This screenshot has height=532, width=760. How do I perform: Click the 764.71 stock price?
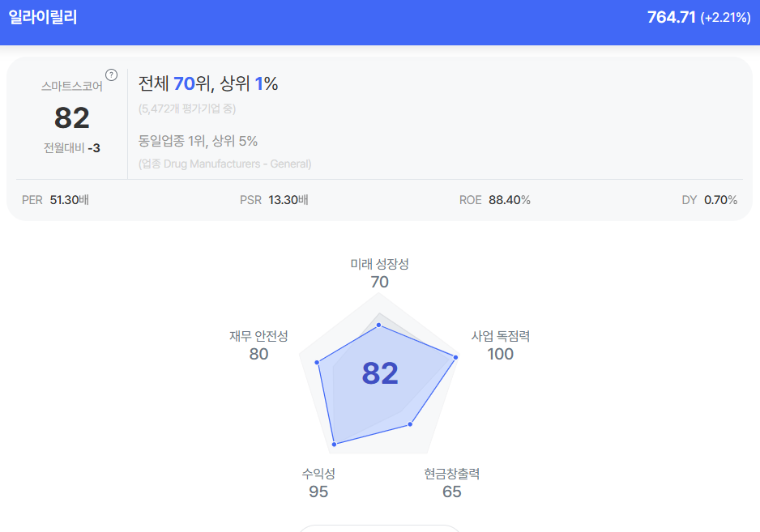click(671, 17)
